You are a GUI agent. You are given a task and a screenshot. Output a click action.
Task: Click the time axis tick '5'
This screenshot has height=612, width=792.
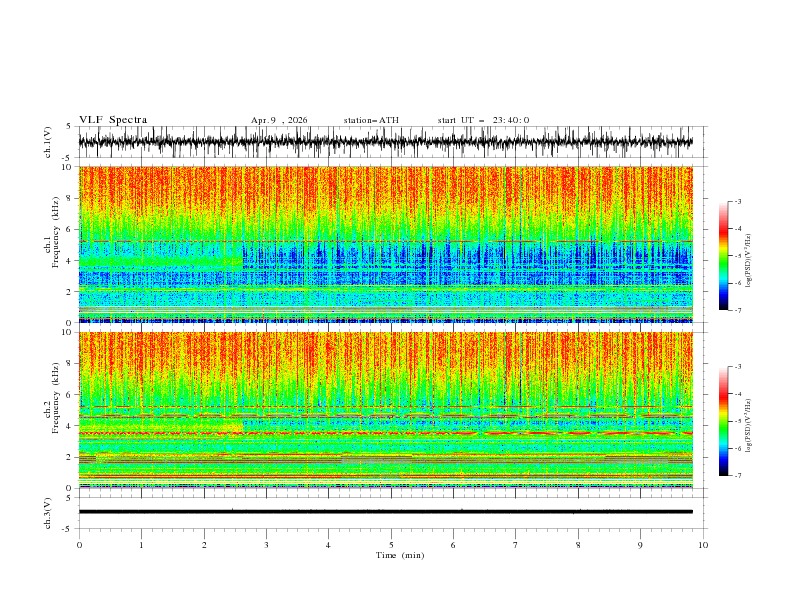click(391, 545)
